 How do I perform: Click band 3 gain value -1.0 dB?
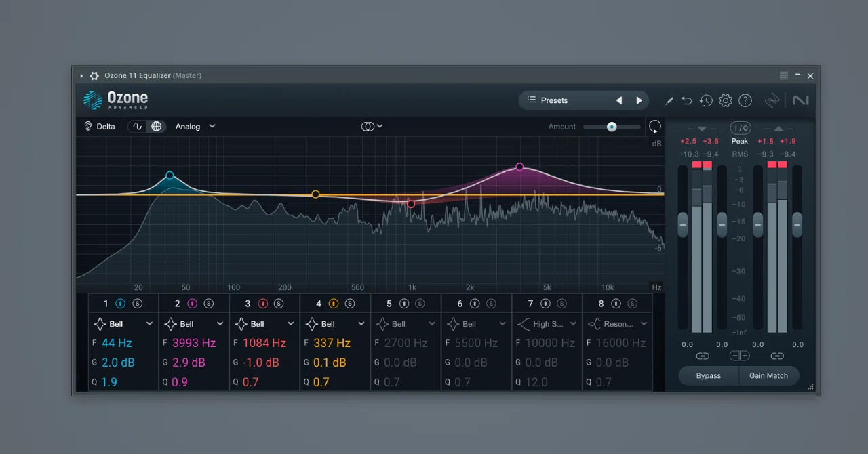(261, 363)
